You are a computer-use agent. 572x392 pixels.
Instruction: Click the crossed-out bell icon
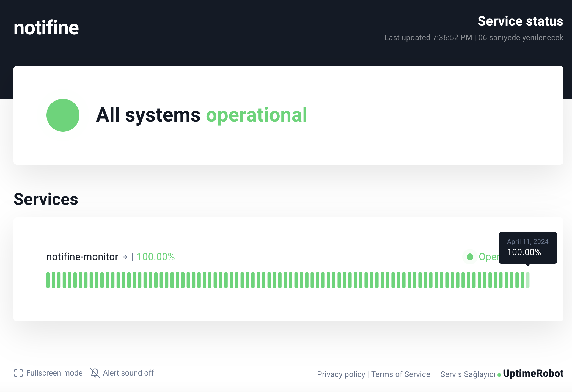point(95,373)
